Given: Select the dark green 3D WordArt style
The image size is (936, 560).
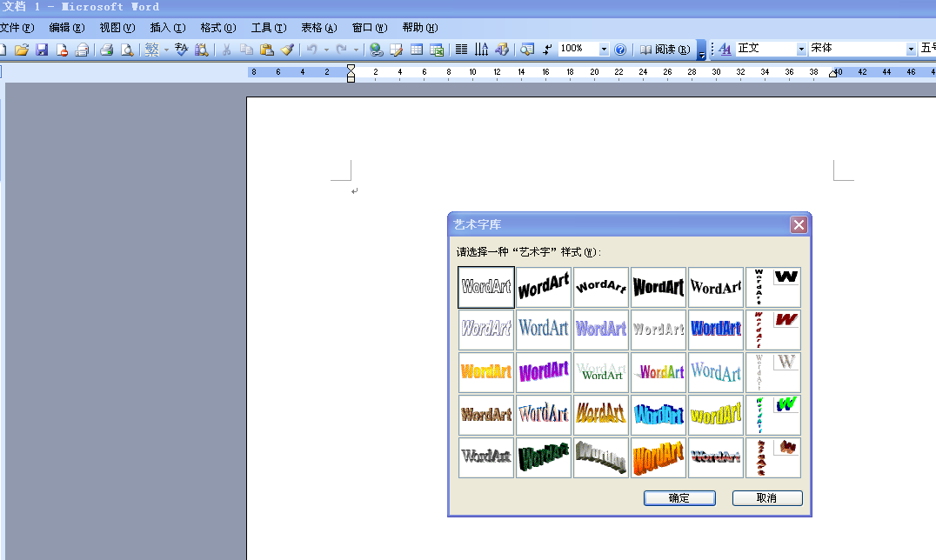Looking at the screenshot, I should click(x=544, y=458).
